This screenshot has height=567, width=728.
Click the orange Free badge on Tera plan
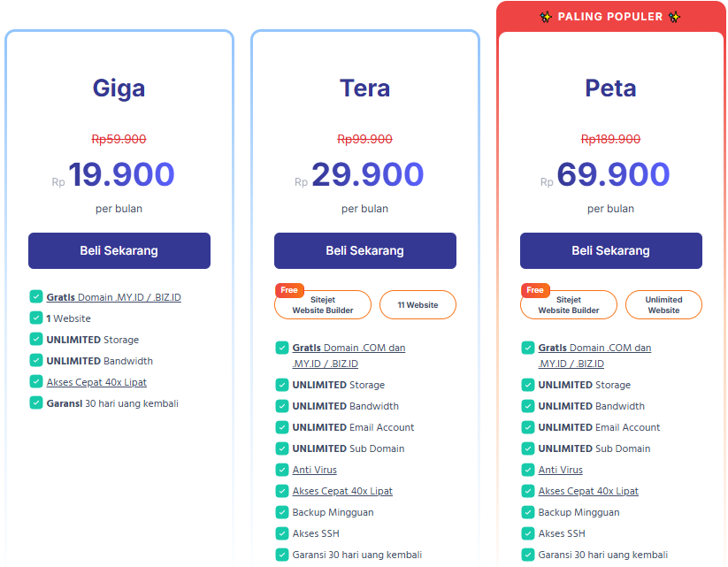pos(289,289)
